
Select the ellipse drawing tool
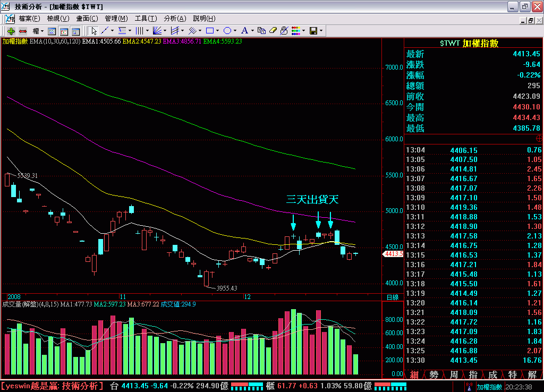[x=227, y=31]
